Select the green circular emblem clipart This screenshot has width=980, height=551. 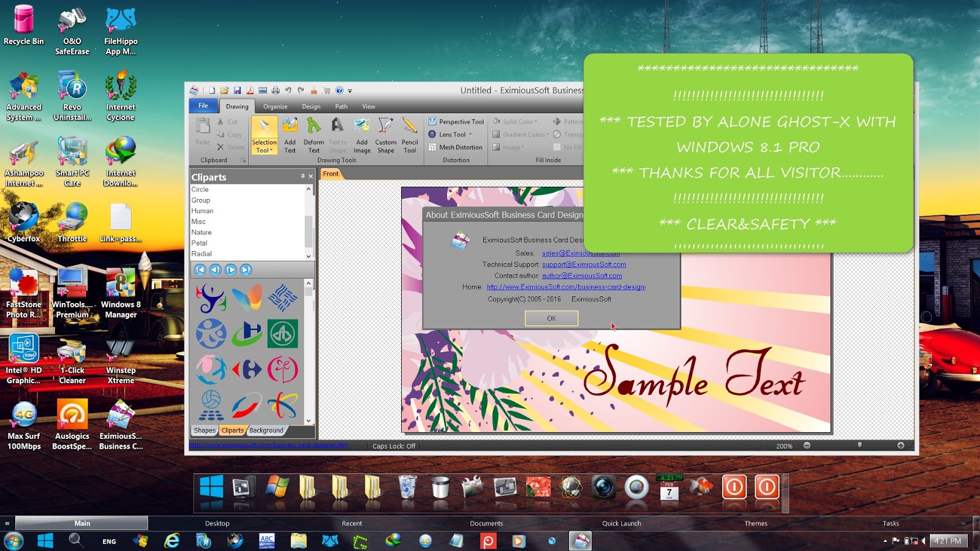pyautogui.click(x=282, y=334)
